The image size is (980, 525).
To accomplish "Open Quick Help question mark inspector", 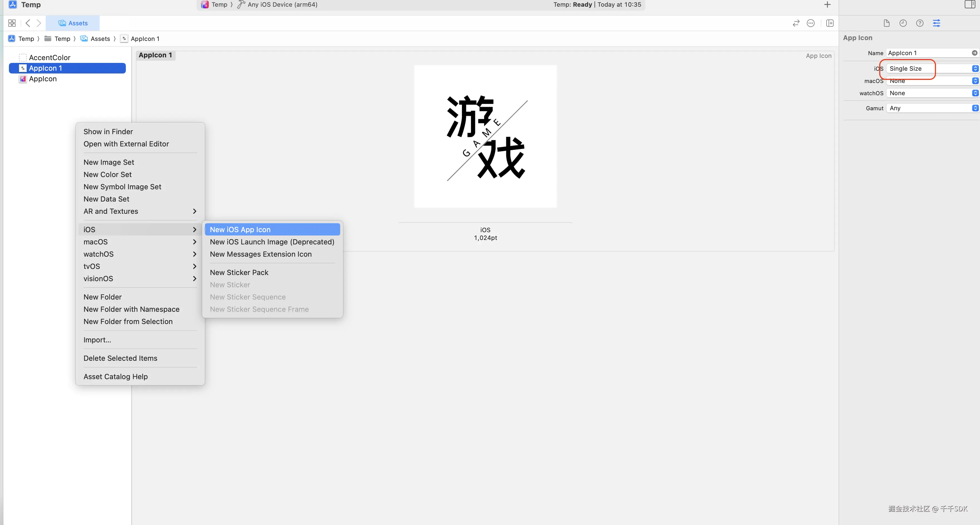I will [x=920, y=23].
